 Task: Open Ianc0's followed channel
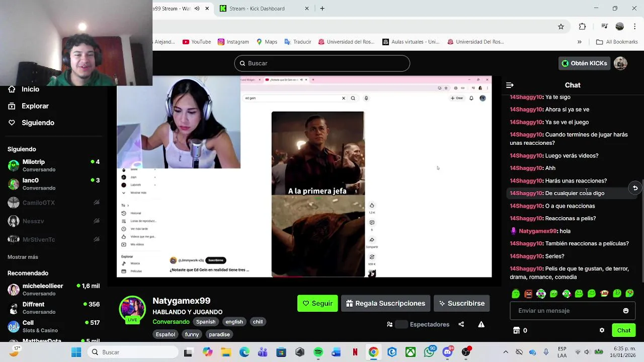coord(53,184)
